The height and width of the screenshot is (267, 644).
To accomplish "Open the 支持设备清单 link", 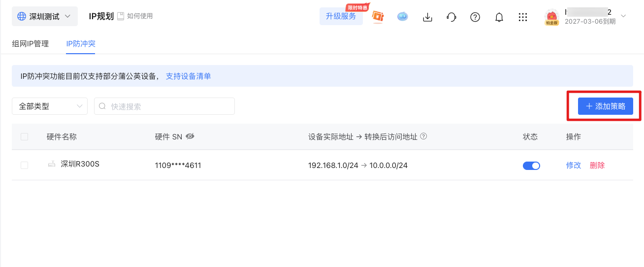I will [x=188, y=76].
